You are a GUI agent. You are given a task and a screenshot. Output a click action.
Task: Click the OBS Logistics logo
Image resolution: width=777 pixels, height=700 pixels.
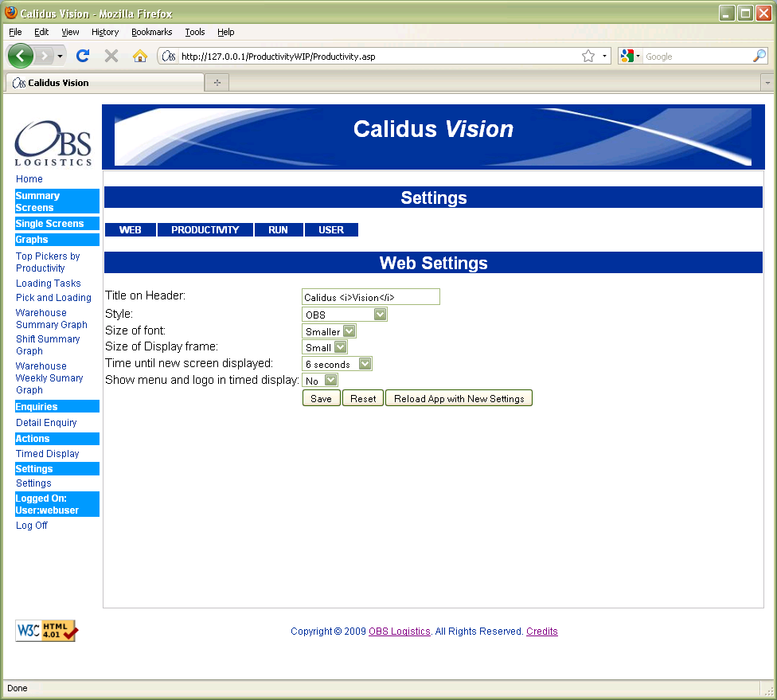point(53,143)
